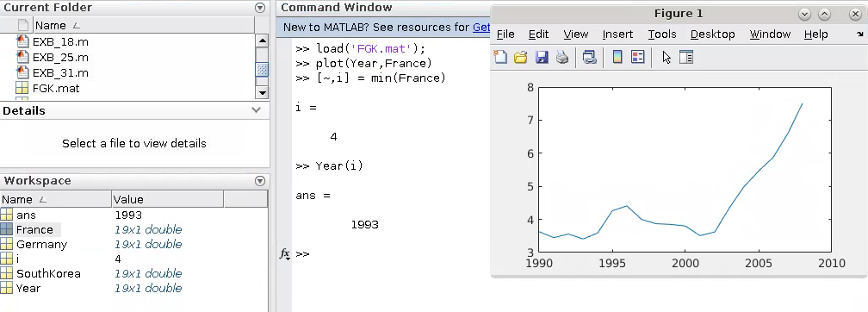The image size is (868, 312).
Task: Open Property Inspector icon in Figure toolbar
Action: pos(686,57)
